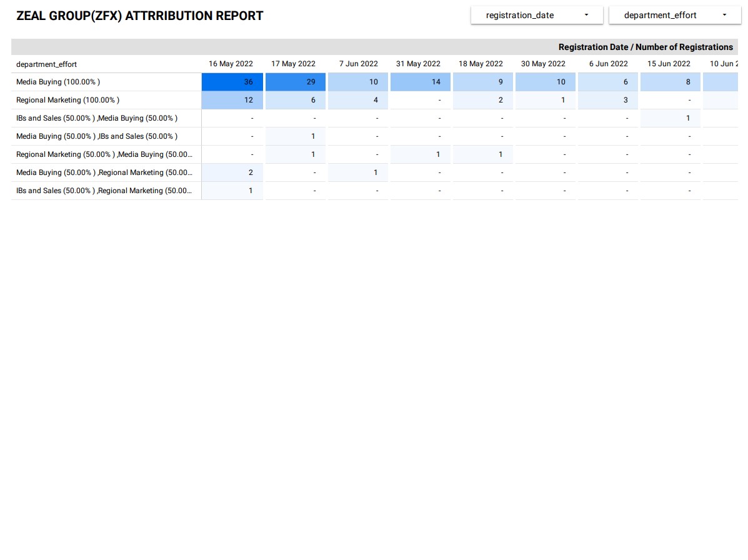748x560 pixels.
Task: Click the cell with value 12
Action: (x=232, y=100)
